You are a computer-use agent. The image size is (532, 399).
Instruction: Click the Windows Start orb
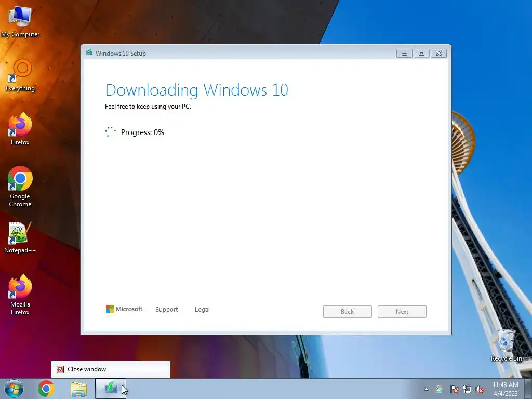pyautogui.click(x=14, y=389)
